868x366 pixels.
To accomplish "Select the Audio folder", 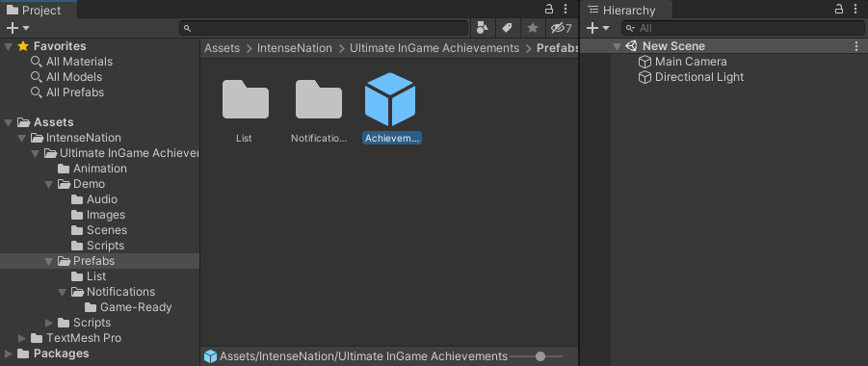I will tap(102, 199).
